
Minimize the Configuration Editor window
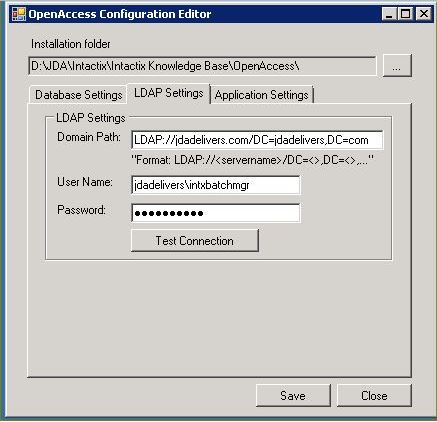tap(389, 14)
